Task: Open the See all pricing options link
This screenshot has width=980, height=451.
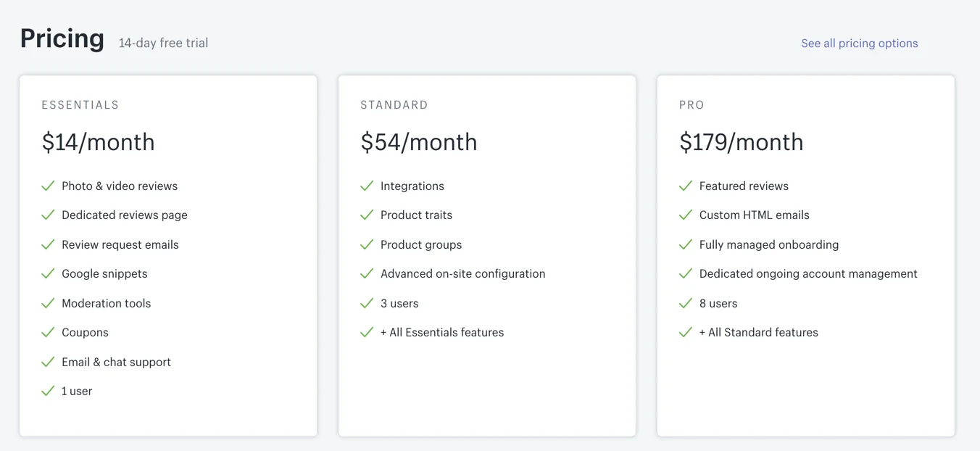Action: (859, 44)
